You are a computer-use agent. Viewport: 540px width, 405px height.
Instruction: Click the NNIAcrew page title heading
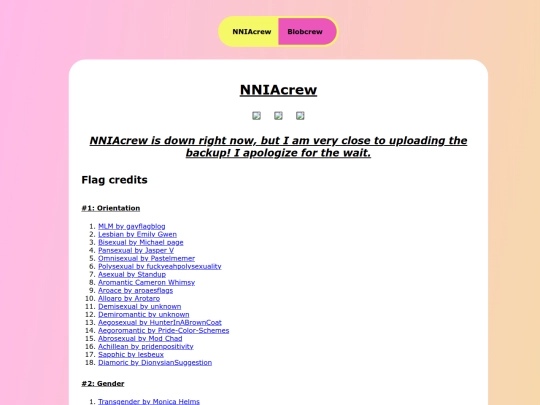[278, 90]
